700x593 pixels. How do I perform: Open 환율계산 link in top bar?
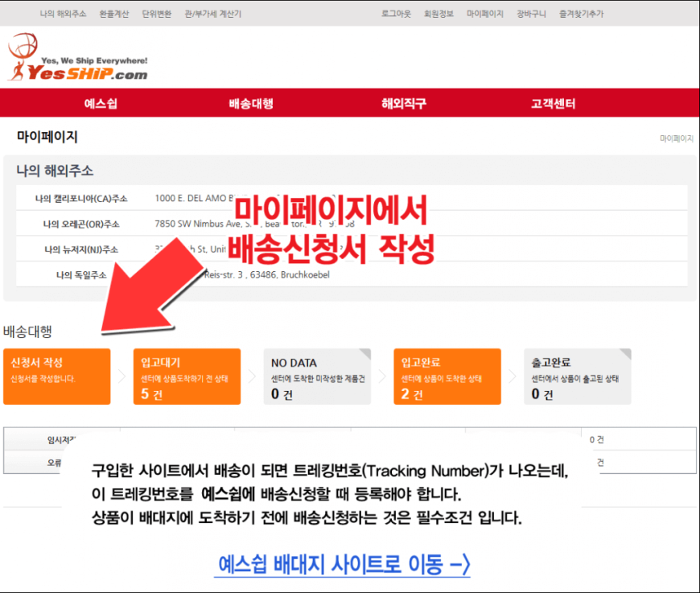(113, 14)
